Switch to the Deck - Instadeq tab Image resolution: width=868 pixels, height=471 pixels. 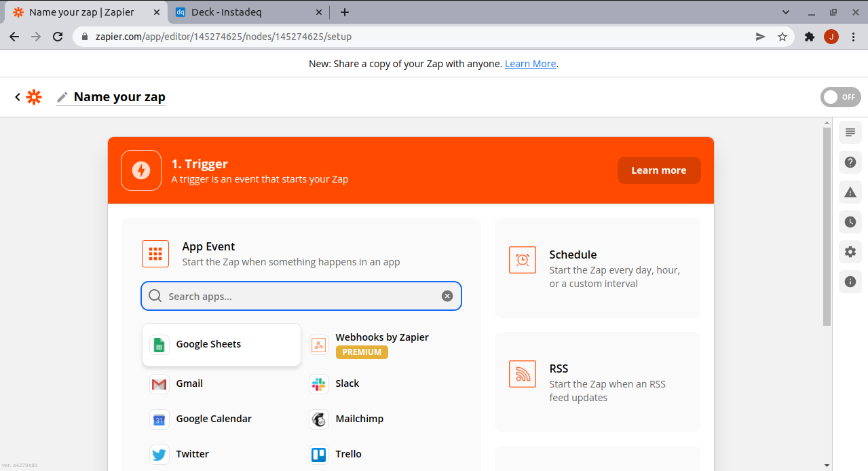pos(247,12)
